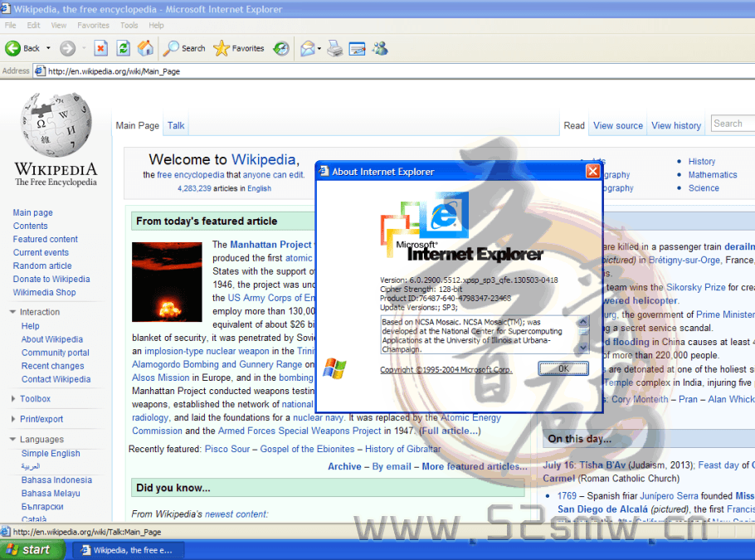Open Featured content sidebar link
755x560 pixels.
point(46,239)
